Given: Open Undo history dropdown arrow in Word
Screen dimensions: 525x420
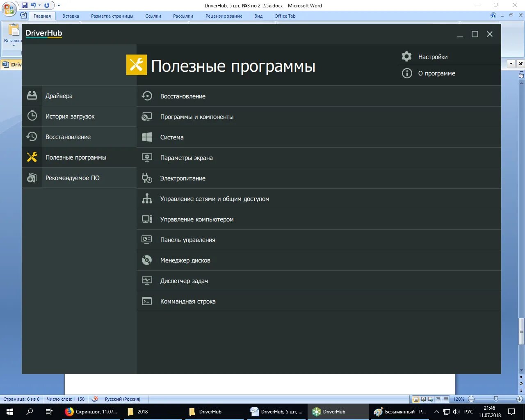Looking at the screenshot, I should click(39, 5).
